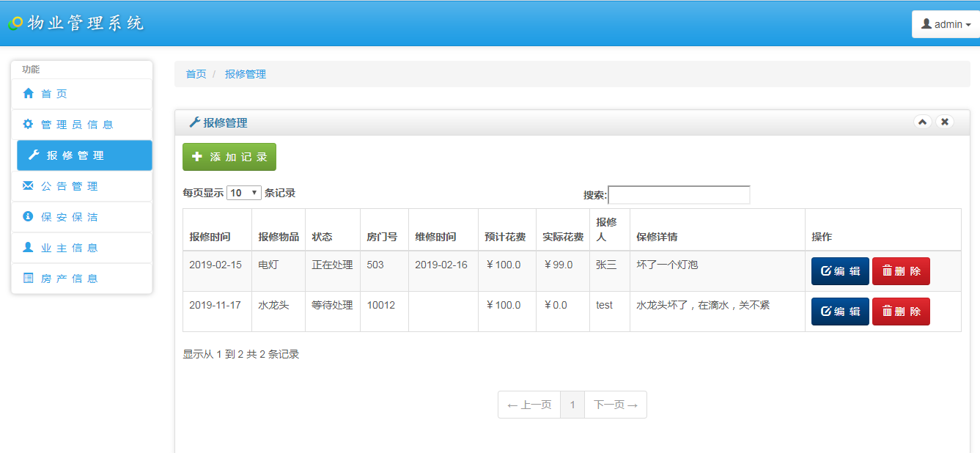Open the admin user dropdown menu
This screenshot has width=980, height=453.
point(946,24)
